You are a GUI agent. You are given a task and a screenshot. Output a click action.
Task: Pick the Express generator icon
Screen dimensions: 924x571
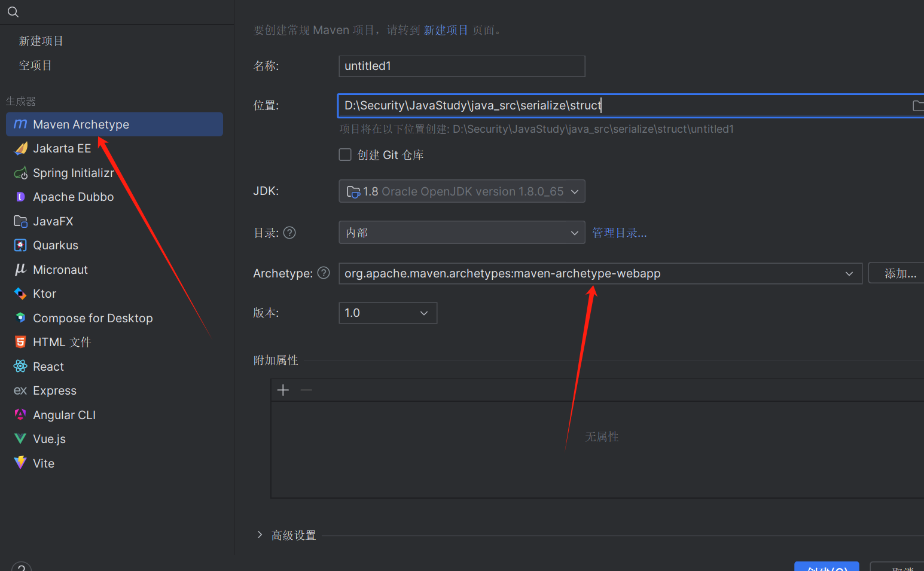point(20,390)
